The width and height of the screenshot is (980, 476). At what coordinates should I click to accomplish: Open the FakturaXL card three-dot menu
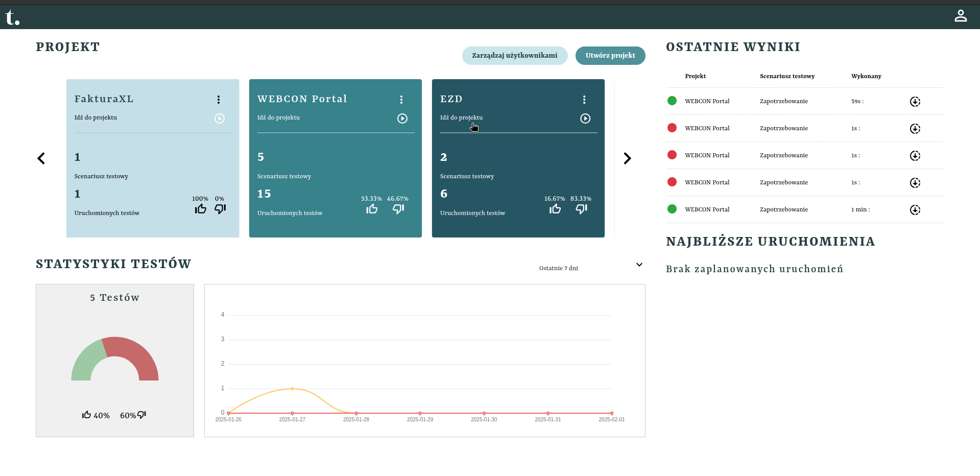pos(219,100)
